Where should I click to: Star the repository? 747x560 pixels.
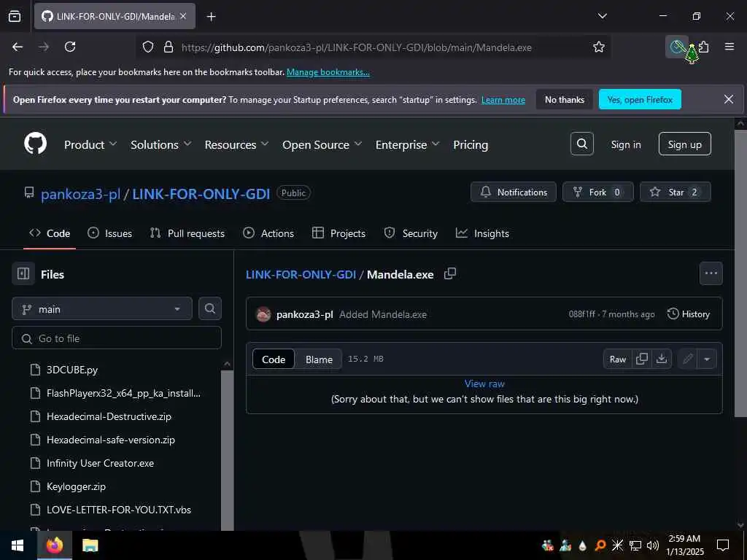[x=675, y=192]
